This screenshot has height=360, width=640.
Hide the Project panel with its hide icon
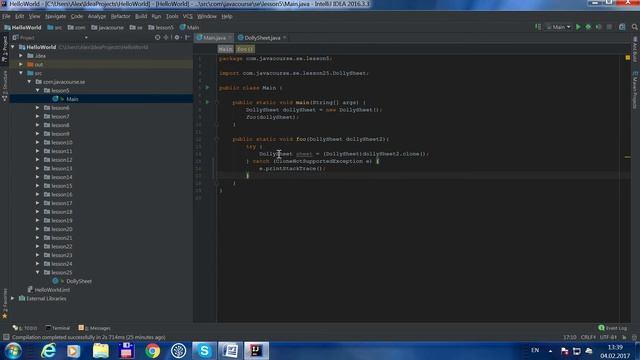coord(187,38)
